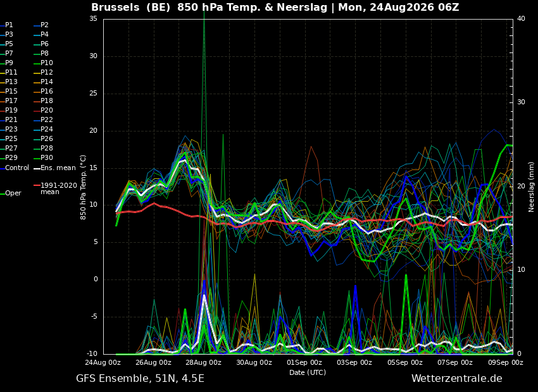Click the P20 legend label
Image resolution: width=538 pixels, height=392 pixels.
(47, 111)
